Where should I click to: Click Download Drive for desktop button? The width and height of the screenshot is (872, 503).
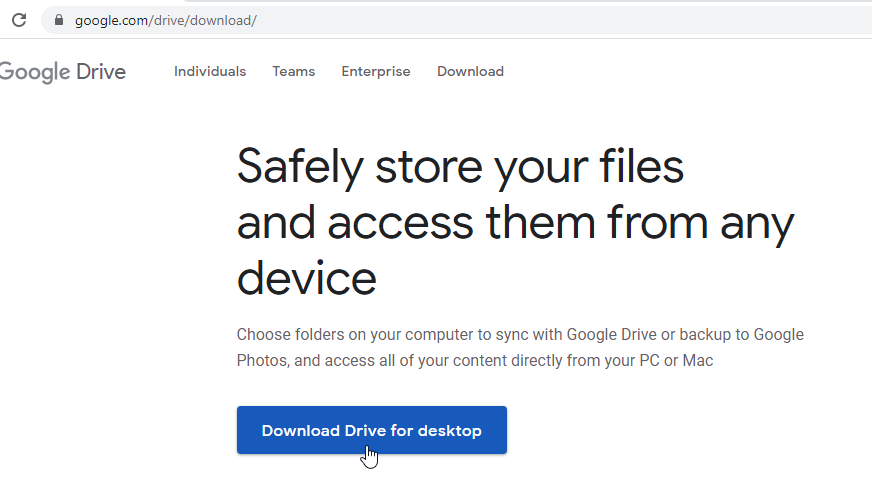(x=371, y=430)
